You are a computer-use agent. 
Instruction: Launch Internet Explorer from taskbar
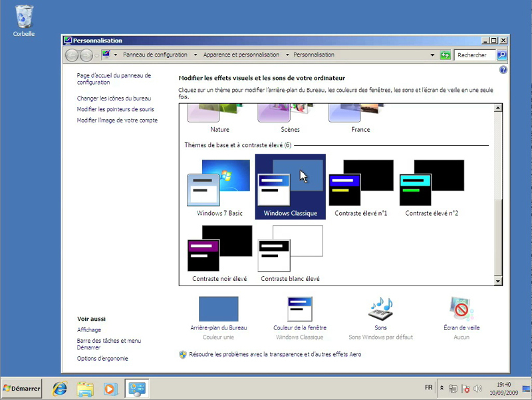[x=60, y=389]
